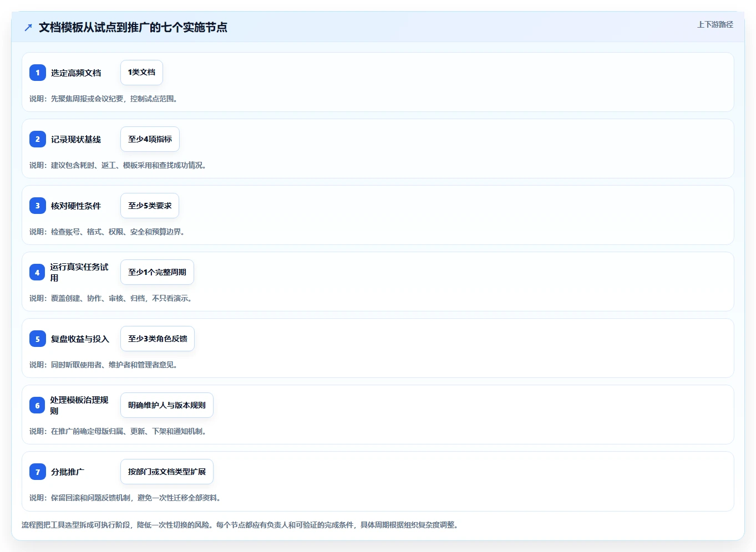Select the 核对硬性条件 step title
Screen dimensions: 756x552
[x=76, y=206]
